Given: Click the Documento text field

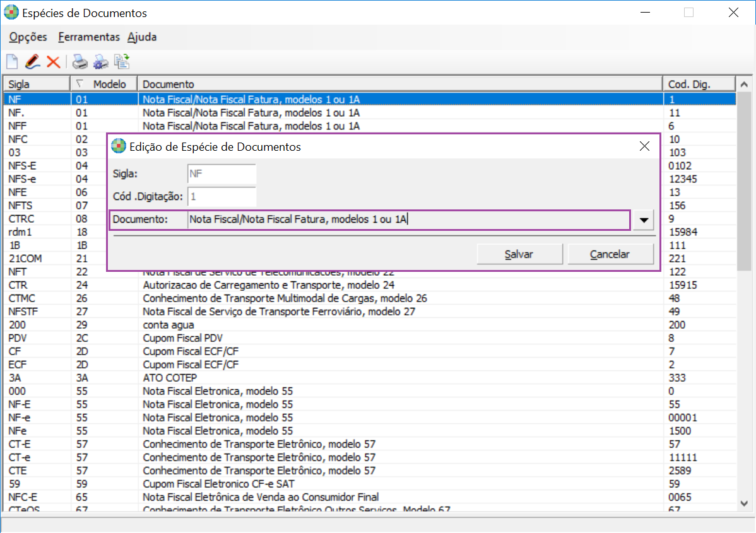Looking at the screenshot, I should coord(408,220).
